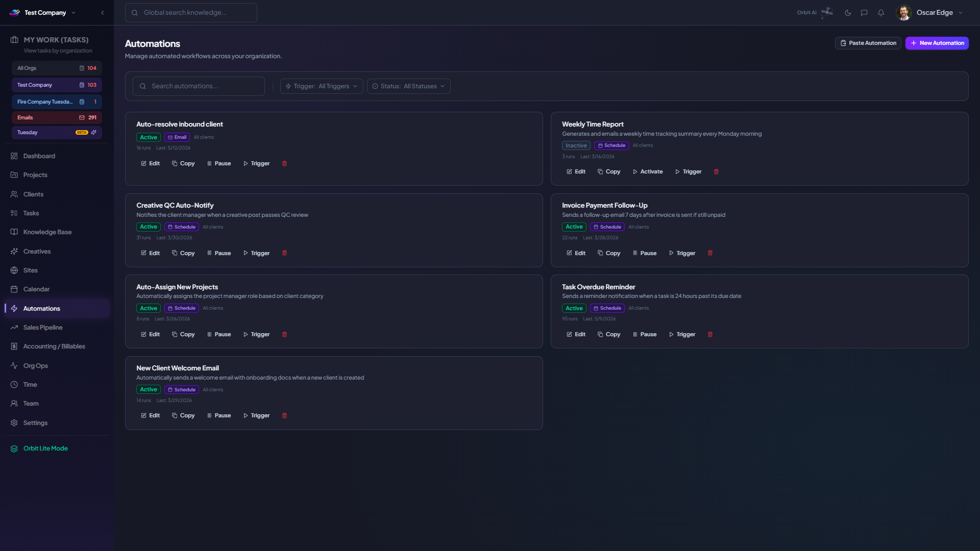Go to Sites page
Image resolution: width=980 pixels, height=551 pixels.
tap(57, 270)
